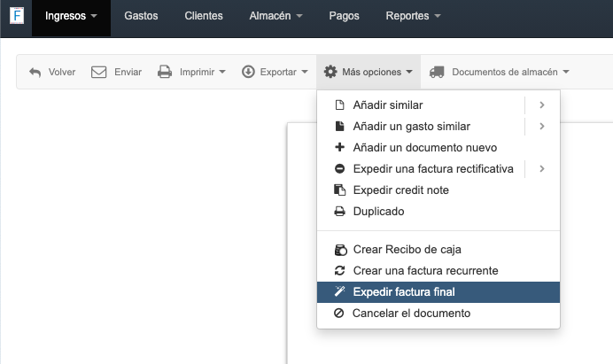613x364 pixels.
Task: Go to the Clientes page
Action: 204,17
